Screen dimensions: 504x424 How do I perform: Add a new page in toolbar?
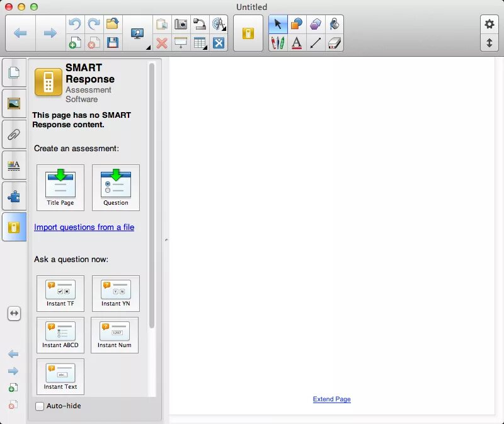point(75,43)
